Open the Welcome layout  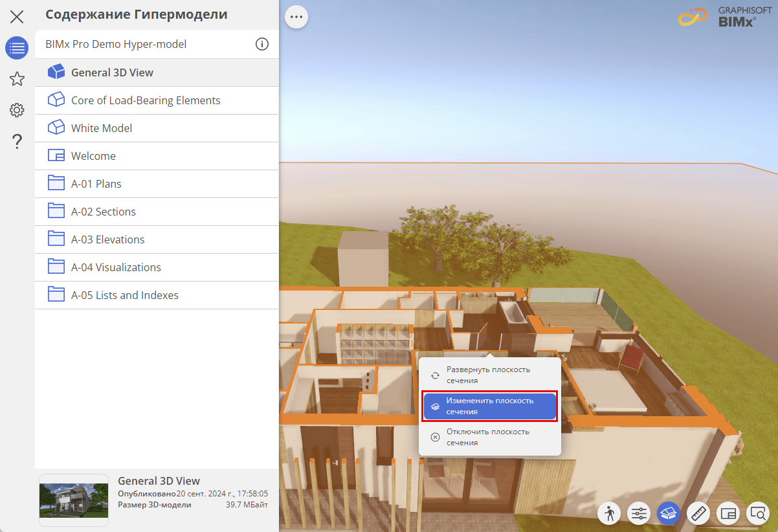tap(157, 156)
